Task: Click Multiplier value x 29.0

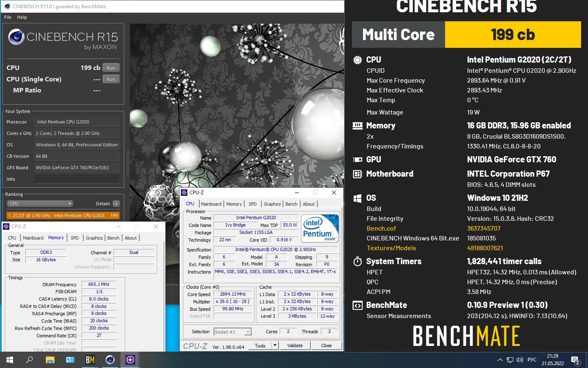Action: 232,301
